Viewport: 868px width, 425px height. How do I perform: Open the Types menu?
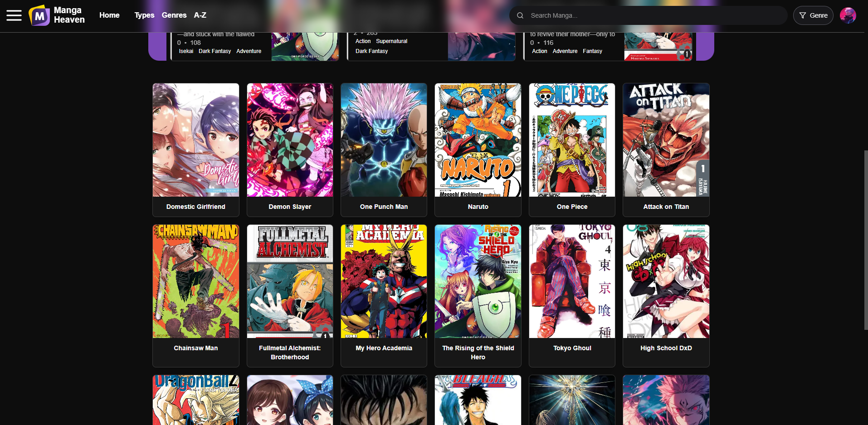click(x=144, y=15)
